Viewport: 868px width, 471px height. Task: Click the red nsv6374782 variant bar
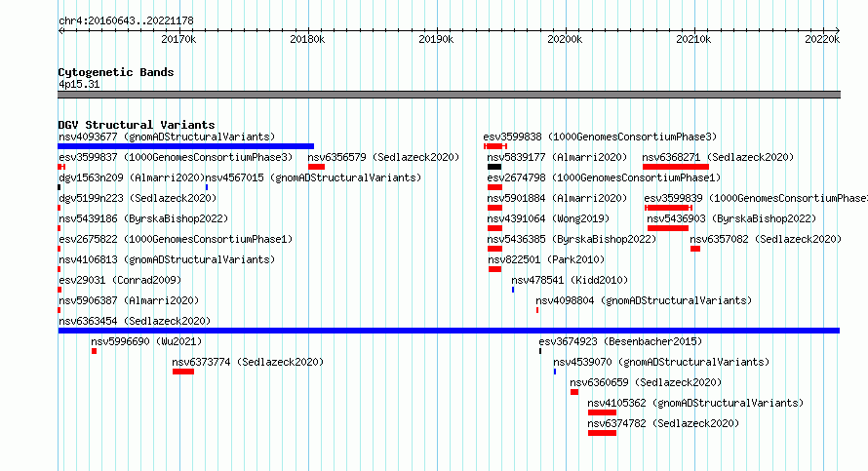click(603, 433)
